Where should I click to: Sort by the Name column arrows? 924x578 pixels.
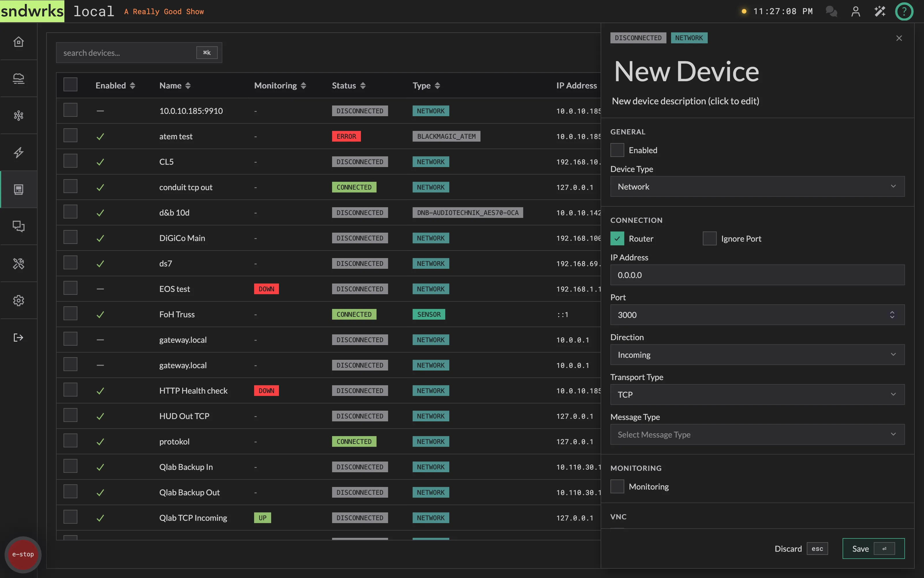[188, 86]
